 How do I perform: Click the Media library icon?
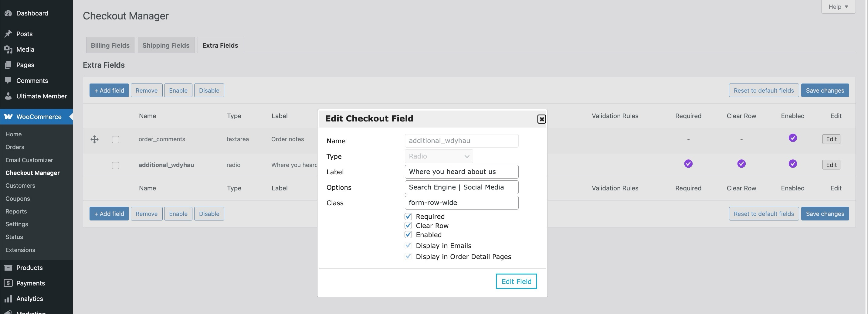[x=8, y=49]
